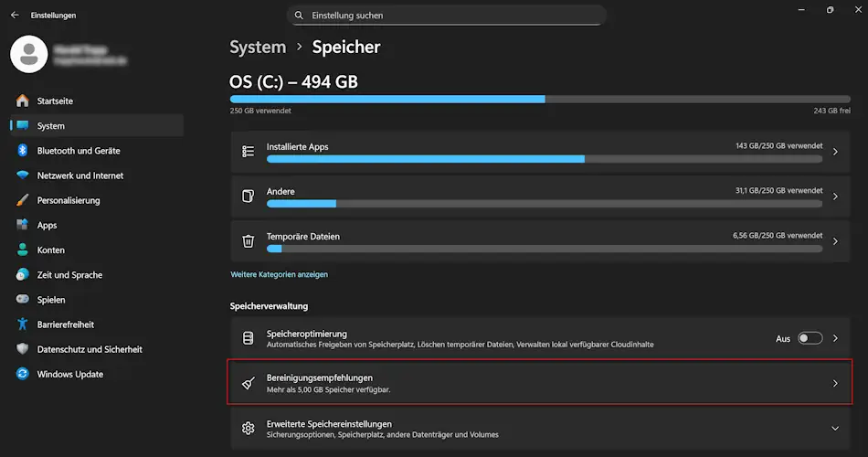Screen dimensions: 868x457
Task: Click the Netzwerk und Internet wifi icon
Action: pyautogui.click(x=22, y=175)
